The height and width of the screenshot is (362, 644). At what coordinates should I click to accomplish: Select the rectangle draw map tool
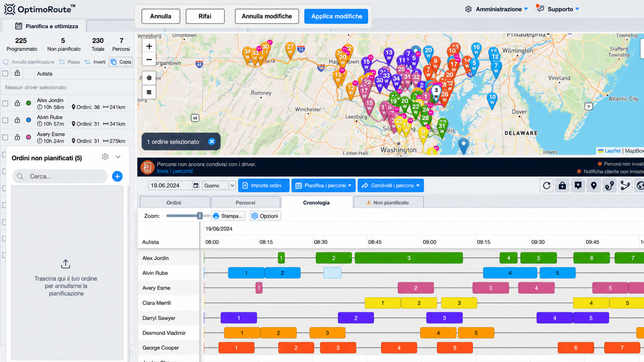tap(149, 92)
